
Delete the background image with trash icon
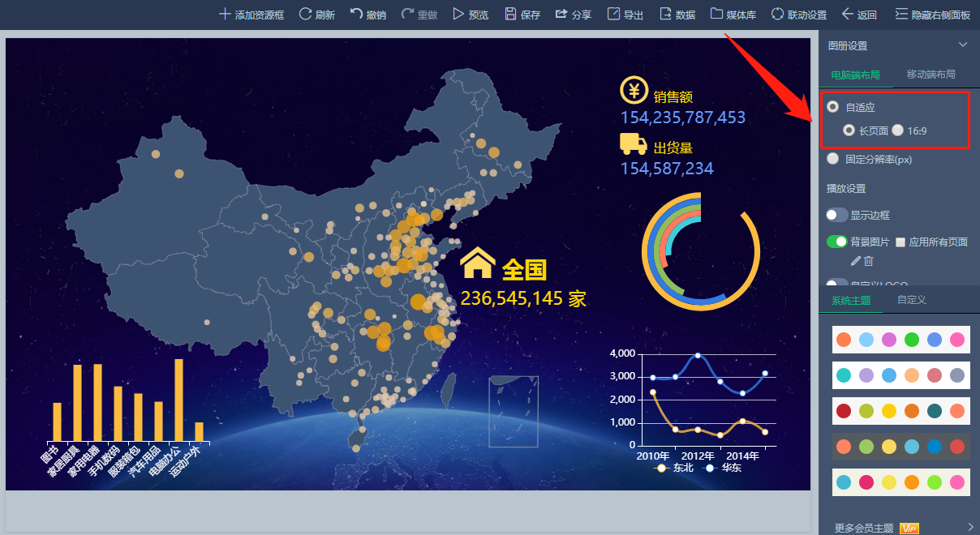(x=869, y=261)
